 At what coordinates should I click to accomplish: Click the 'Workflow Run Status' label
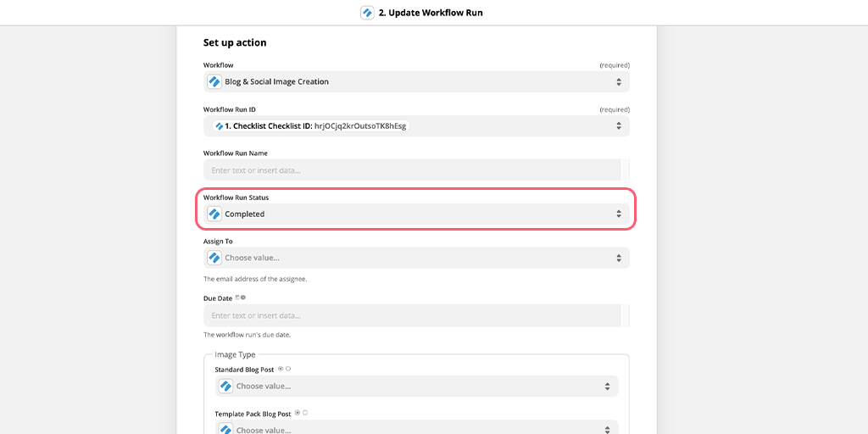click(236, 197)
